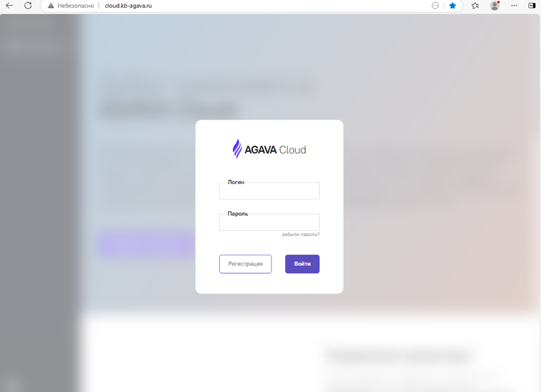
Task: Click the security warning triangle icon
Action: (51, 5)
